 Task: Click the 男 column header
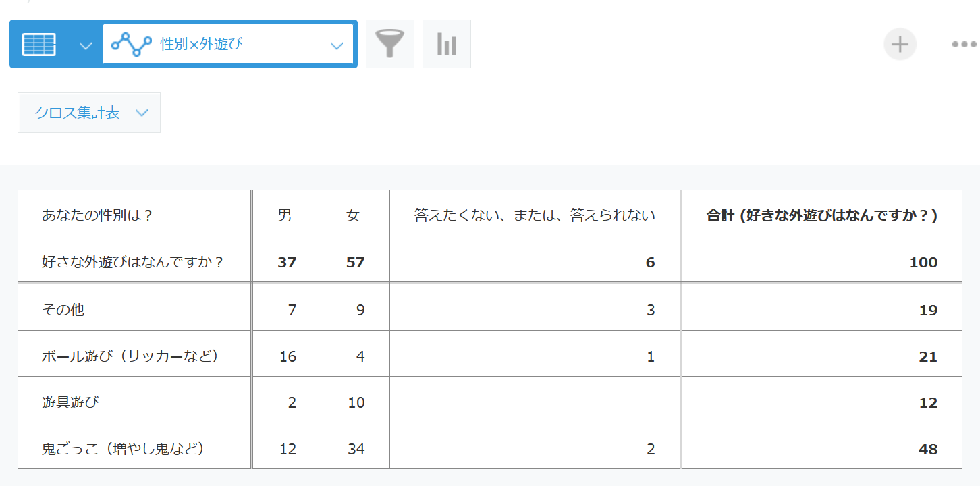(285, 215)
